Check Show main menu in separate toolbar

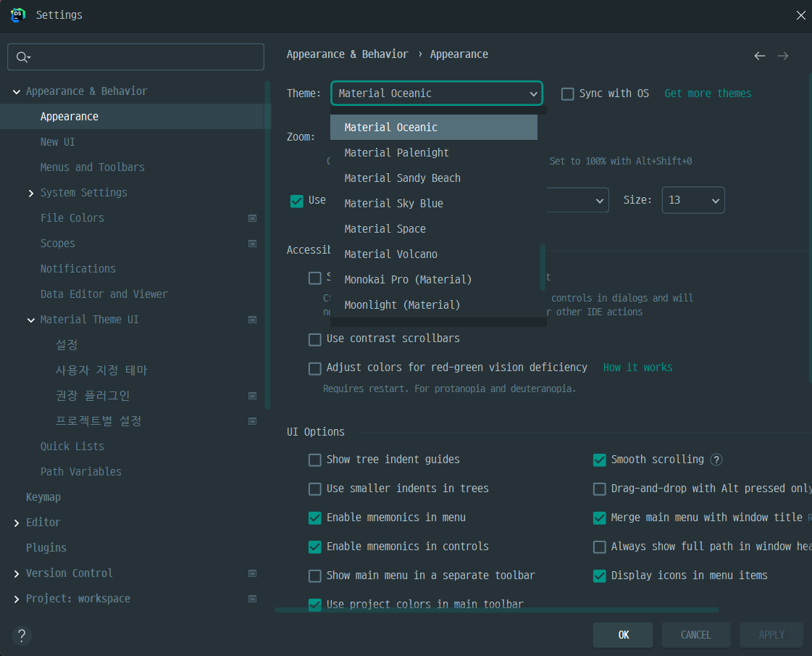[x=315, y=576]
